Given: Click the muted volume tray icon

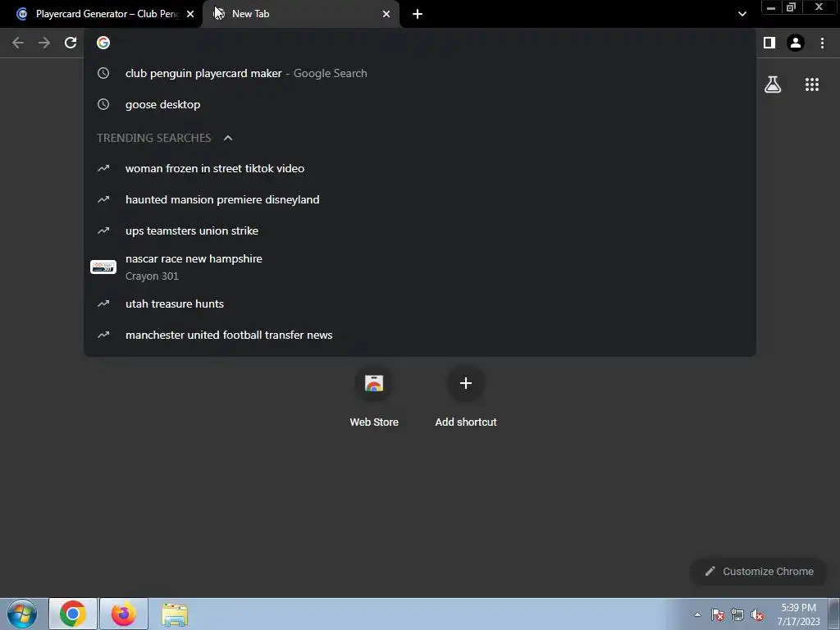Looking at the screenshot, I should (x=757, y=614).
